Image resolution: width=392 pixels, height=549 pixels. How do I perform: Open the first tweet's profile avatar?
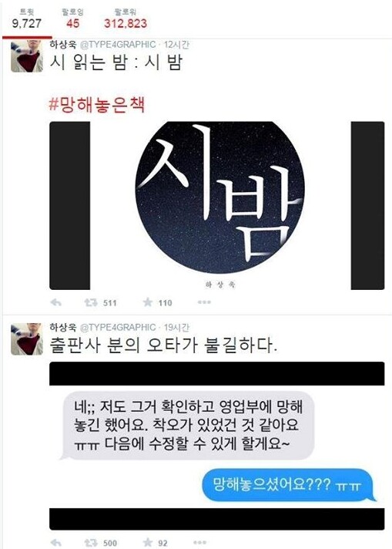tap(27, 56)
